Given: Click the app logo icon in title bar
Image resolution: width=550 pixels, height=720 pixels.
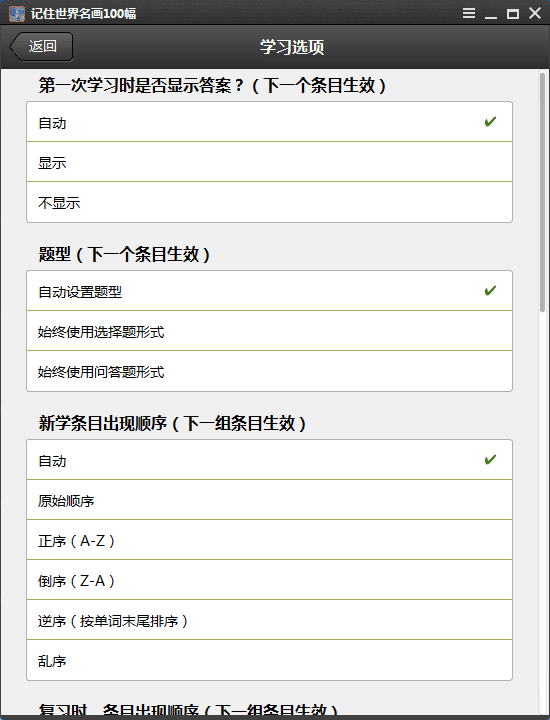Looking at the screenshot, I should 17,13.
